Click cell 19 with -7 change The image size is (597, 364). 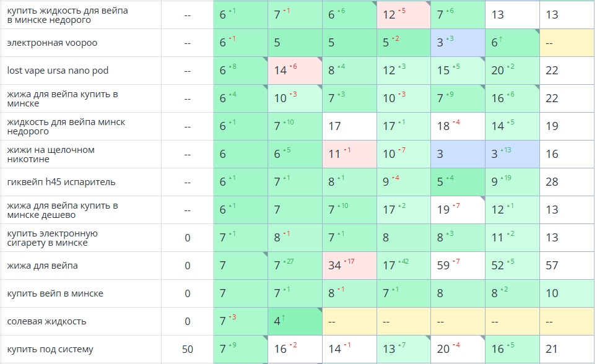tap(458, 210)
